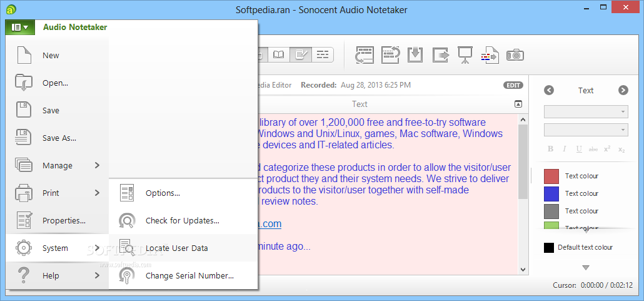Viewport: 644px width, 301px height.
Task: Select Check for Updates... entry
Action: 183,220
